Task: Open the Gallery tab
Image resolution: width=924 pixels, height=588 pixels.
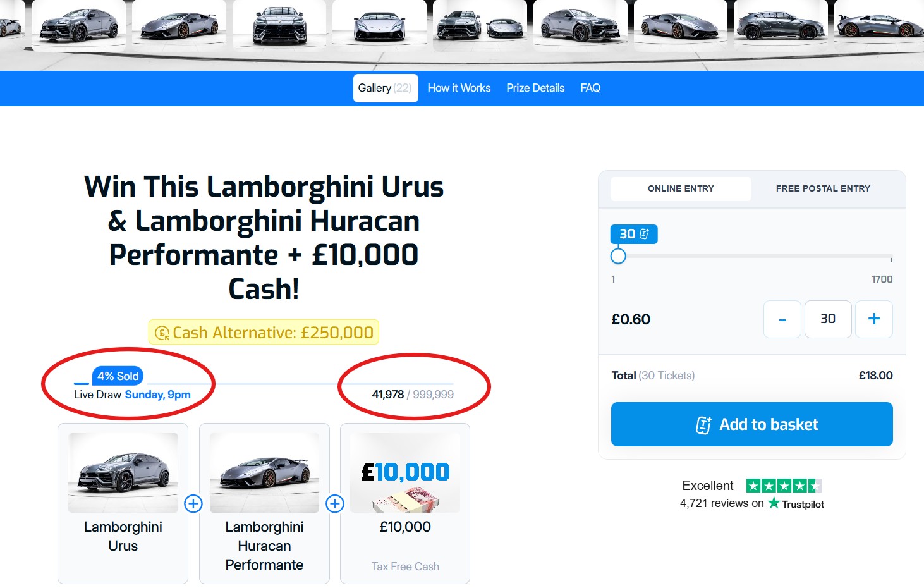Action: (x=385, y=88)
